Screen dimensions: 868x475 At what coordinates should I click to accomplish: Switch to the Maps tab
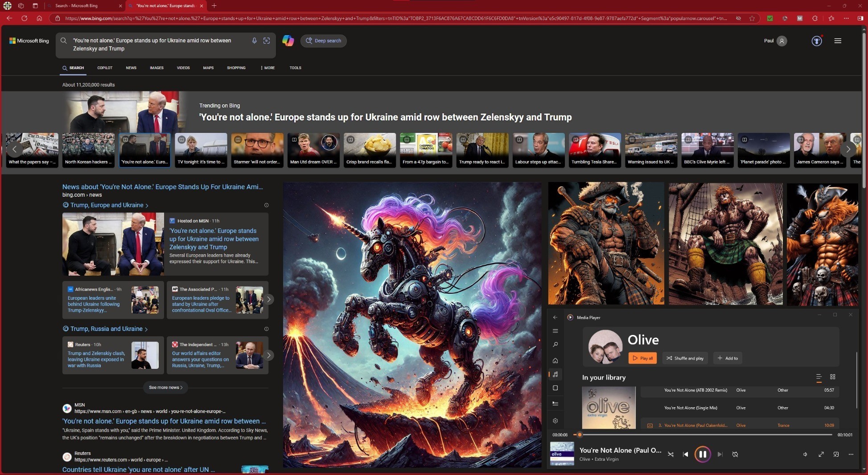[208, 68]
